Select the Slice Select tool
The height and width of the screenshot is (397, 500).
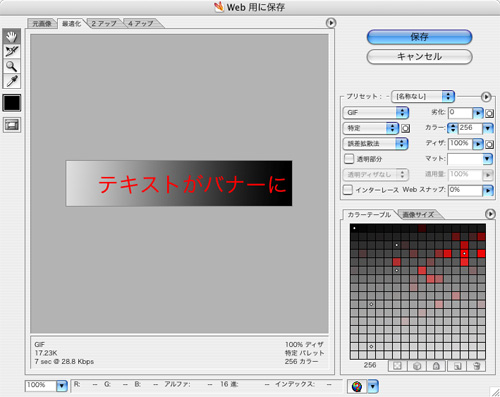pyautogui.click(x=12, y=51)
